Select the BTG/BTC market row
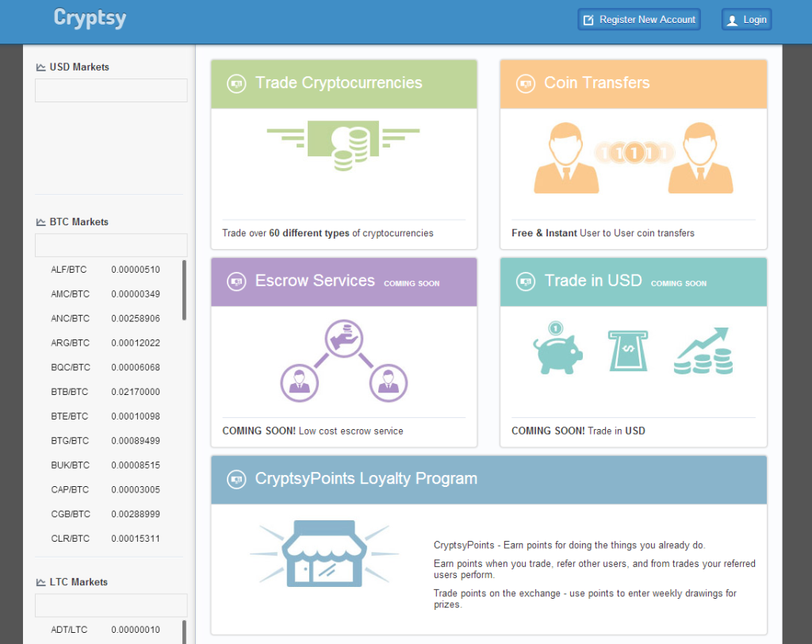The height and width of the screenshot is (644, 812). click(x=105, y=440)
